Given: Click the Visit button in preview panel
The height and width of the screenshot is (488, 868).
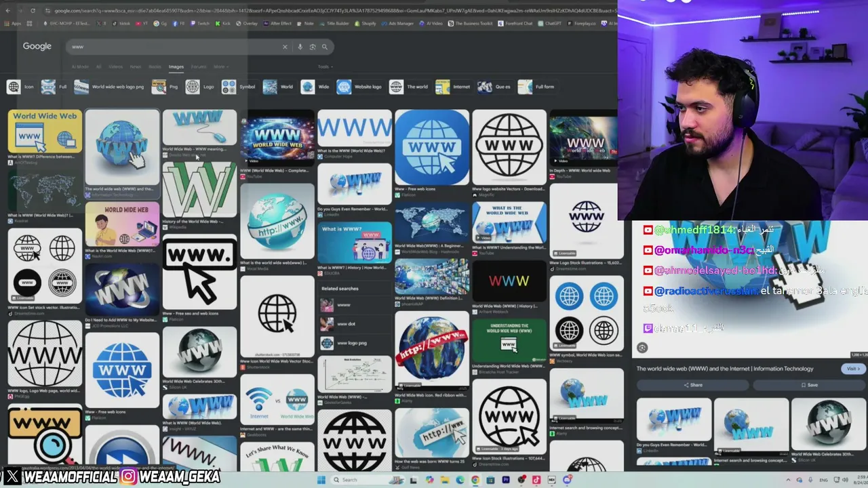Looking at the screenshot, I should [x=853, y=369].
